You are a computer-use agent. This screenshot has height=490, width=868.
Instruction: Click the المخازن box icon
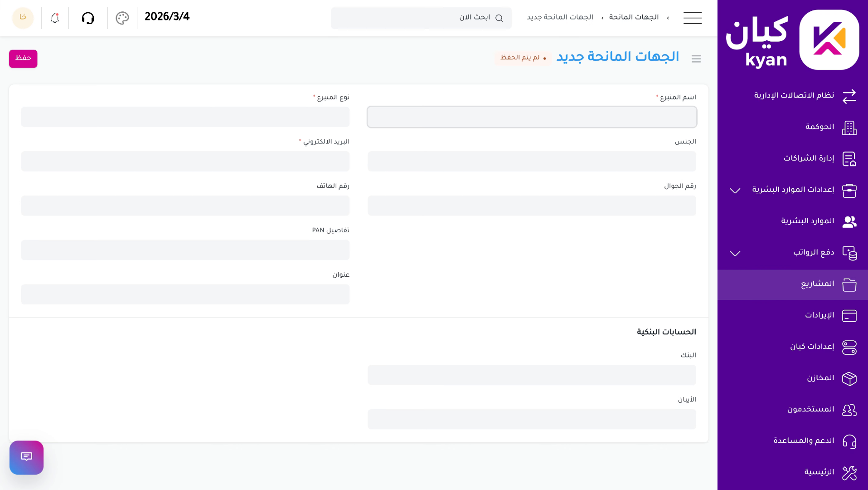[849, 378]
